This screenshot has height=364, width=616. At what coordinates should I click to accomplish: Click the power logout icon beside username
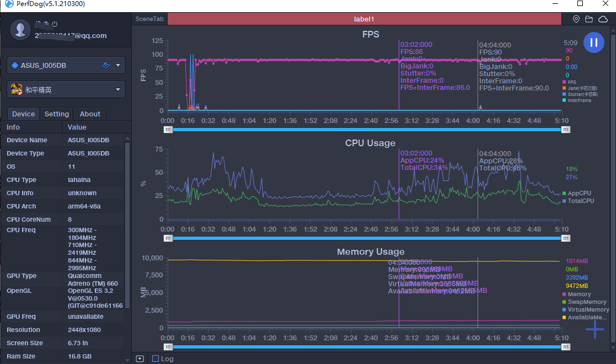(x=55, y=24)
